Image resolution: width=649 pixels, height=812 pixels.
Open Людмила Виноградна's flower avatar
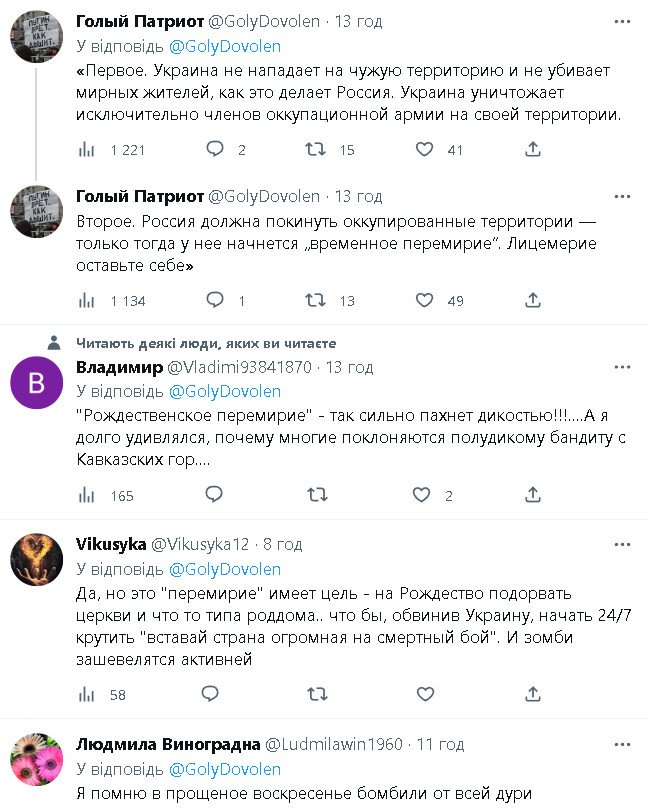36,759
